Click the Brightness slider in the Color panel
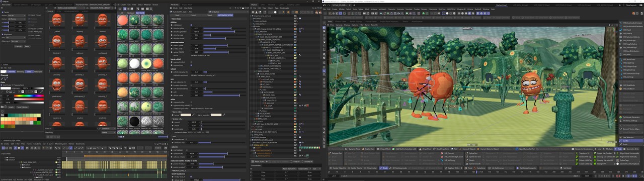 tap(38, 88)
